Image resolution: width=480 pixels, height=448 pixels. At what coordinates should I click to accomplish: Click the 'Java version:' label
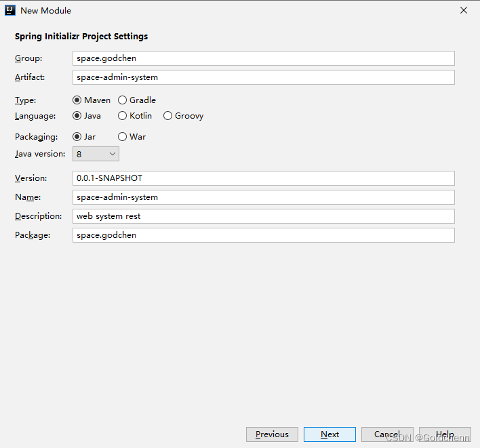(x=40, y=154)
